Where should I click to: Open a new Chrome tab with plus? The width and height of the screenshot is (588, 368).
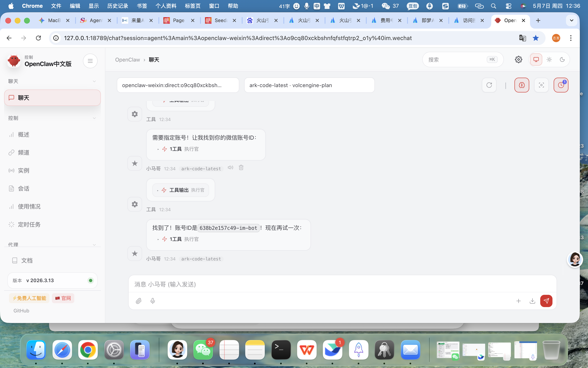coord(538,20)
